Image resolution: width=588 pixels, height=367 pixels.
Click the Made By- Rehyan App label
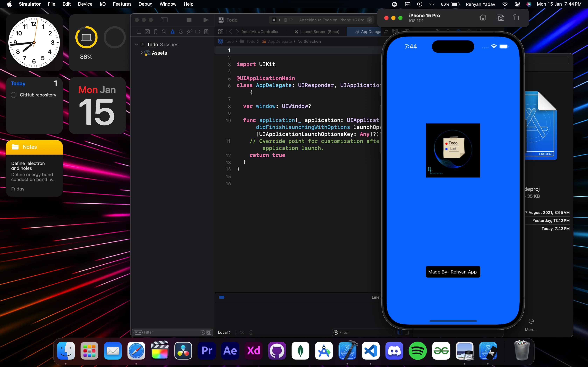pyautogui.click(x=453, y=272)
